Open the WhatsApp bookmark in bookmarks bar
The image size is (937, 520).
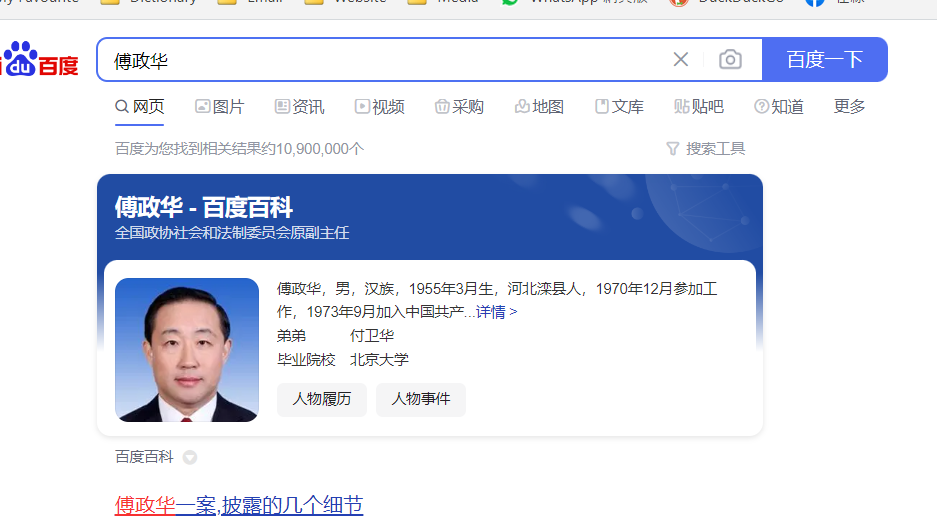click(574, 2)
